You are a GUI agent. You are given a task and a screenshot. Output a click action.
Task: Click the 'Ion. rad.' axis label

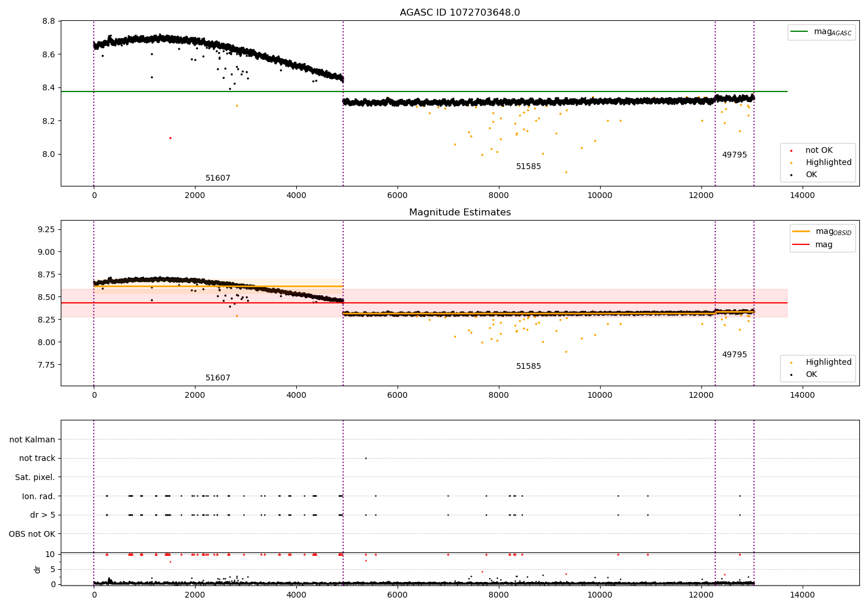pyautogui.click(x=39, y=496)
